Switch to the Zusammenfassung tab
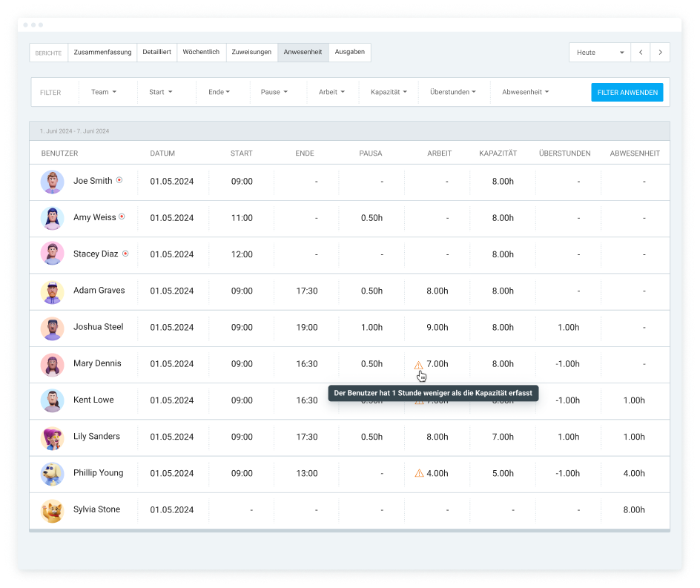 coord(102,53)
